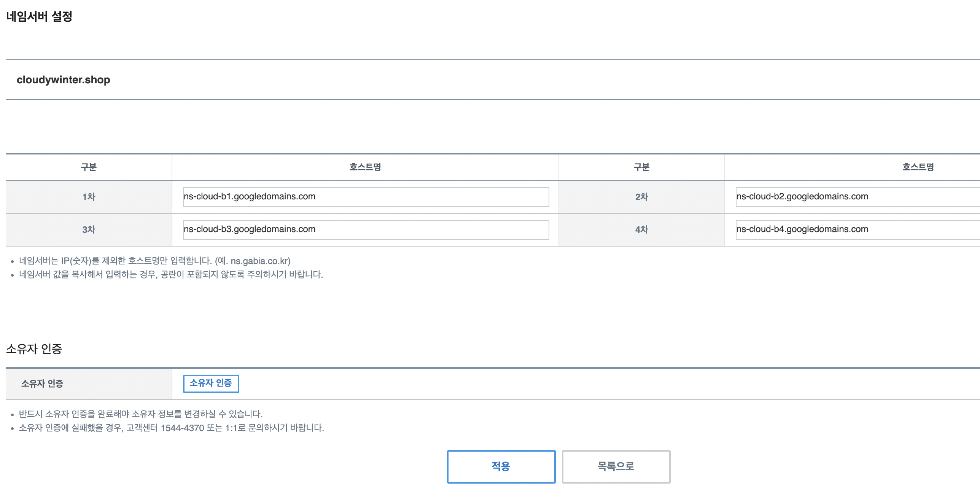Click the 적용 apply button
Viewport: 980px width, 503px height.
tap(501, 466)
